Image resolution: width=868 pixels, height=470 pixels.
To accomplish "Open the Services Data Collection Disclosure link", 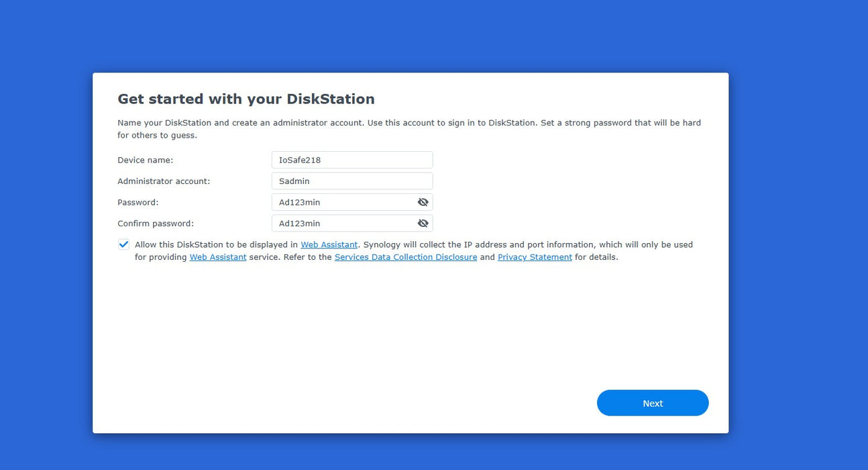I will pyautogui.click(x=405, y=257).
